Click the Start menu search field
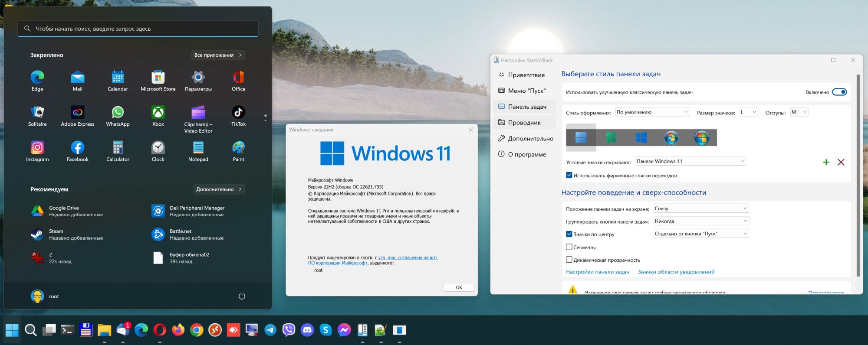868x345 pixels. click(x=138, y=29)
